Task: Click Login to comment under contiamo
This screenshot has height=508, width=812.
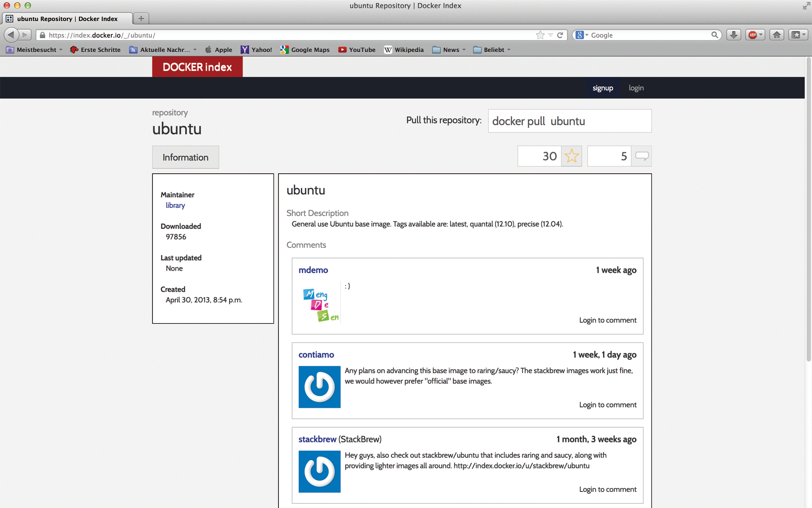Action: click(608, 405)
